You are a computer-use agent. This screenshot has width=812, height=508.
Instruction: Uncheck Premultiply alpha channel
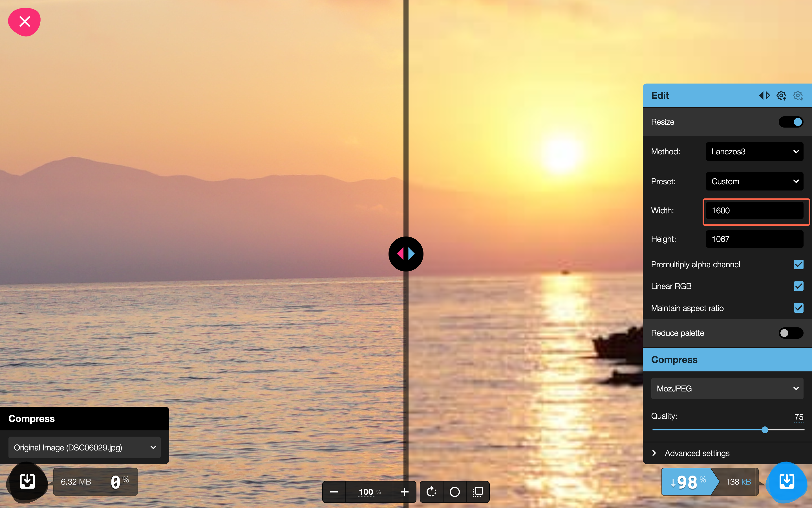[798, 264]
